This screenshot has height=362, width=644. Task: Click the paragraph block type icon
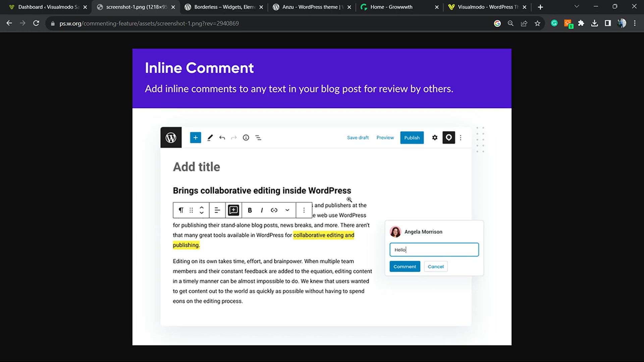181,210
